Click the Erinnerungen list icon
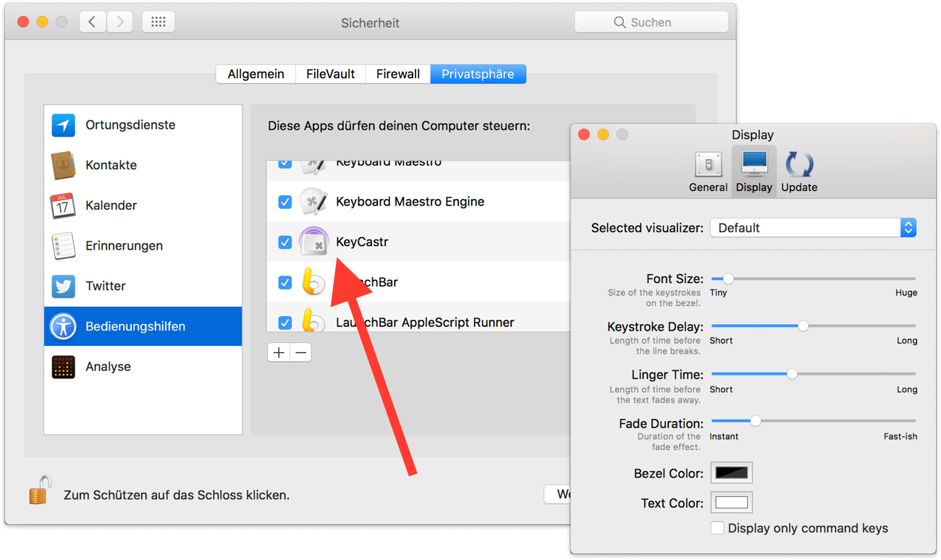 63,246
